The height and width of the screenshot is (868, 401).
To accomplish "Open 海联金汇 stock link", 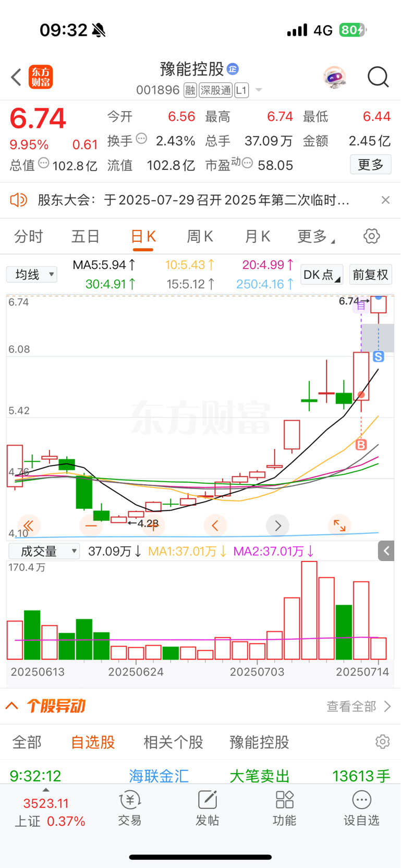I will click(159, 776).
